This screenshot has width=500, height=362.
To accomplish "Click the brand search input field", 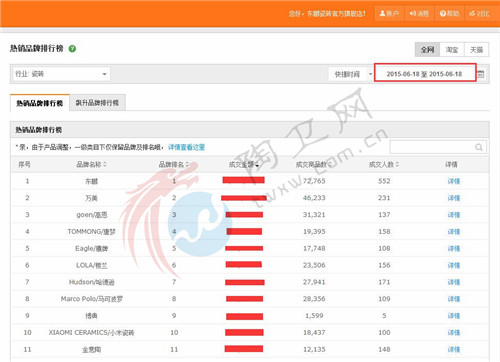I will coord(438,147).
